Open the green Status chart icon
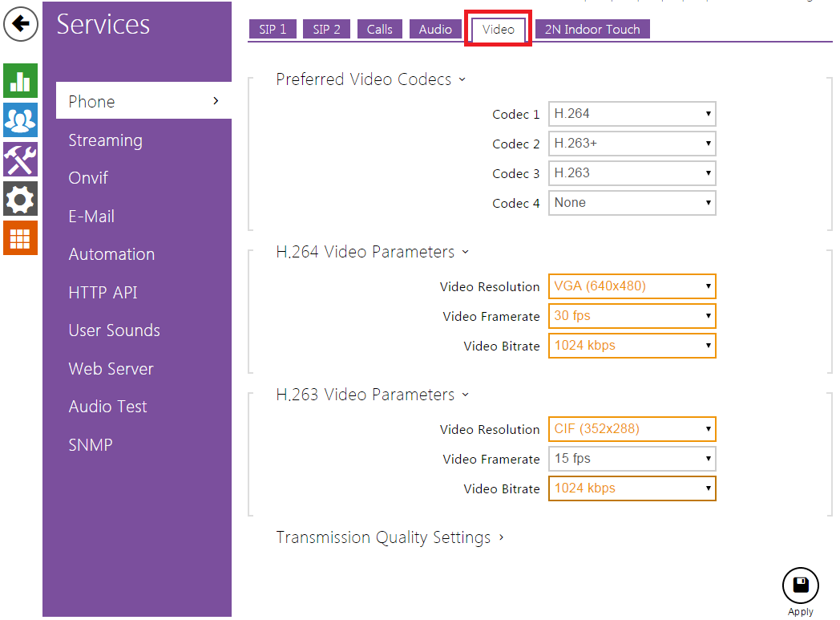The image size is (840, 620). pos(20,81)
